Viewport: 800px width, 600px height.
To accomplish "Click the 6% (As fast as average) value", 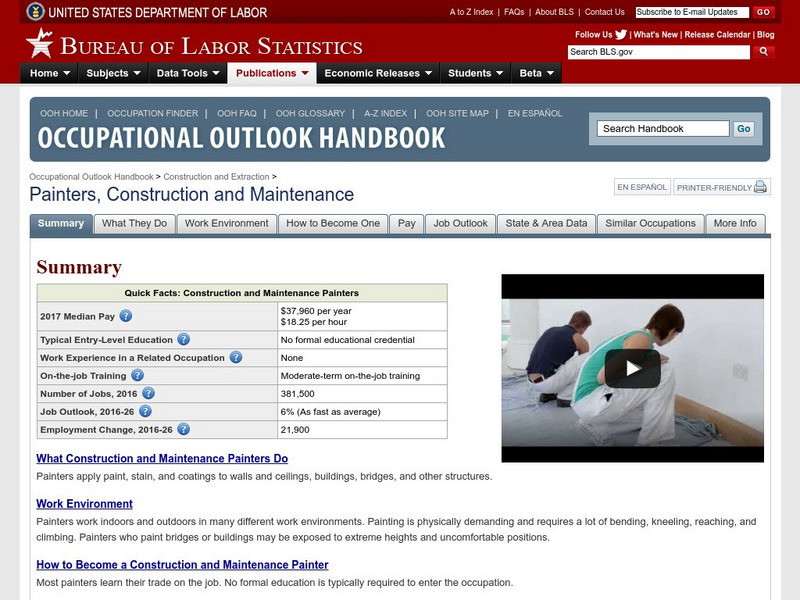I will [x=331, y=411].
